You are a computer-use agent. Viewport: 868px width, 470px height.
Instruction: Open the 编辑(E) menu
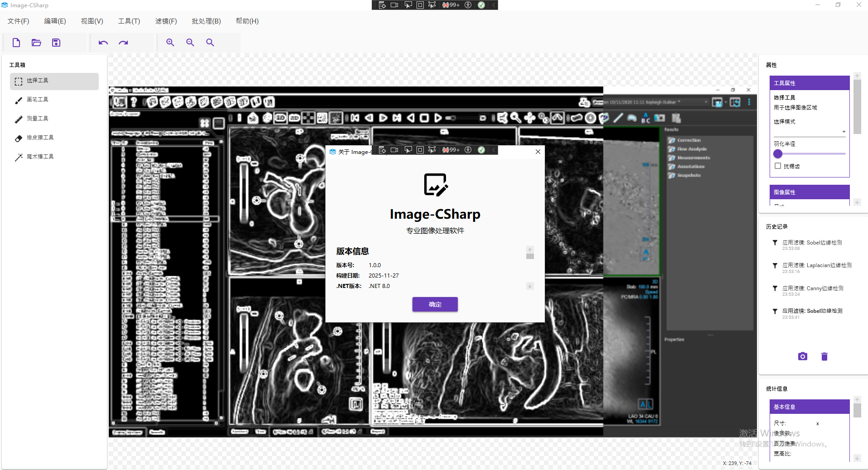pyautogui.click(x=55, y=21)
